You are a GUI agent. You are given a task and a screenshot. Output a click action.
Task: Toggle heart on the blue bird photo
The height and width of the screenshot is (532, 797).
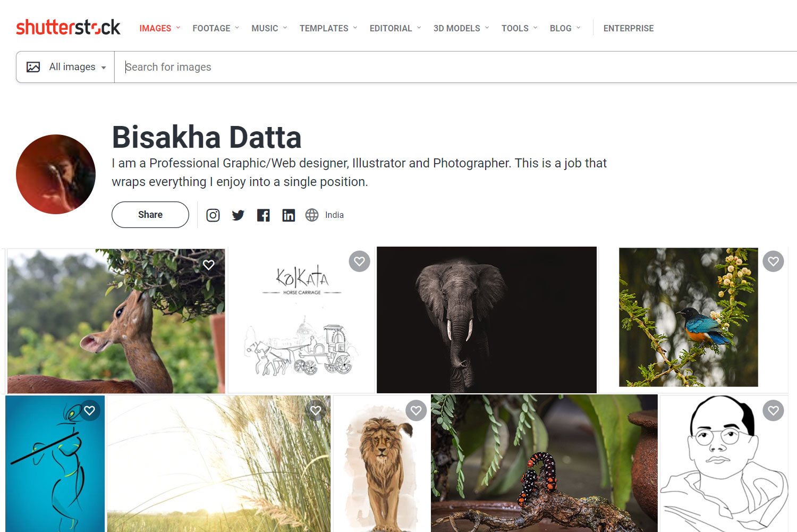pos(773,261)
